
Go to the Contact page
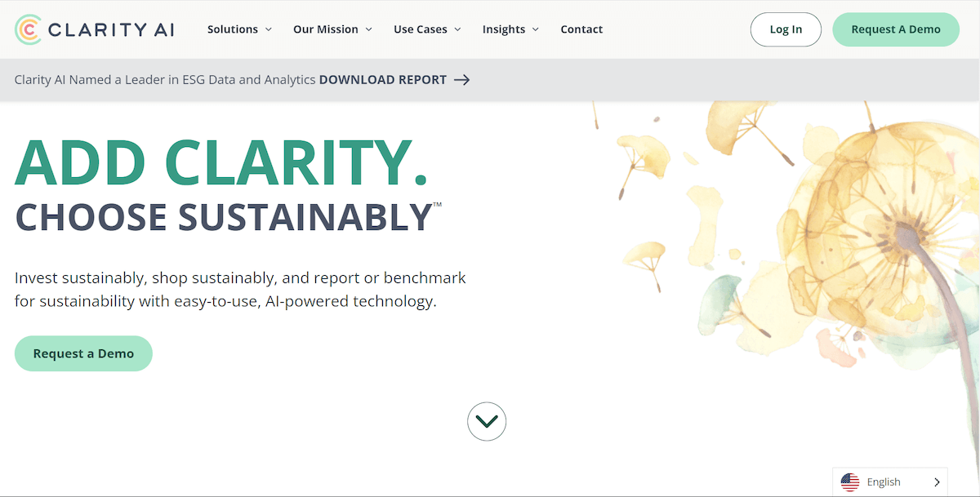[581, 29]
